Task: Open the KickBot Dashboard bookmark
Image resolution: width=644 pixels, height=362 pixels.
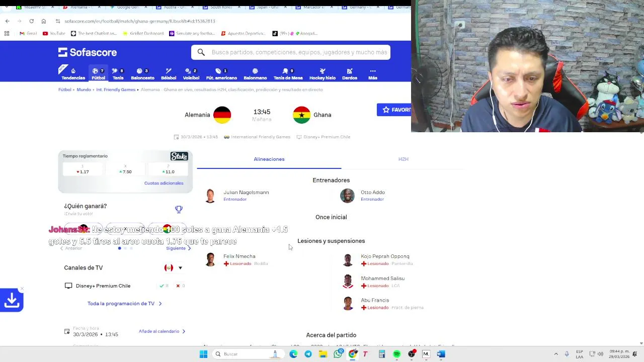Action: click(x=143, y=33)
